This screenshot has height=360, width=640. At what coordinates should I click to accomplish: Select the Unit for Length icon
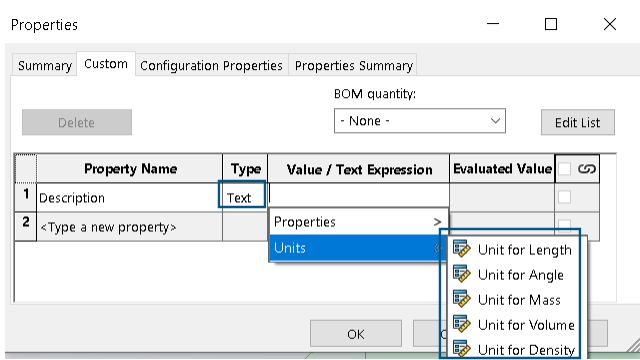click(x=462, y=249)
